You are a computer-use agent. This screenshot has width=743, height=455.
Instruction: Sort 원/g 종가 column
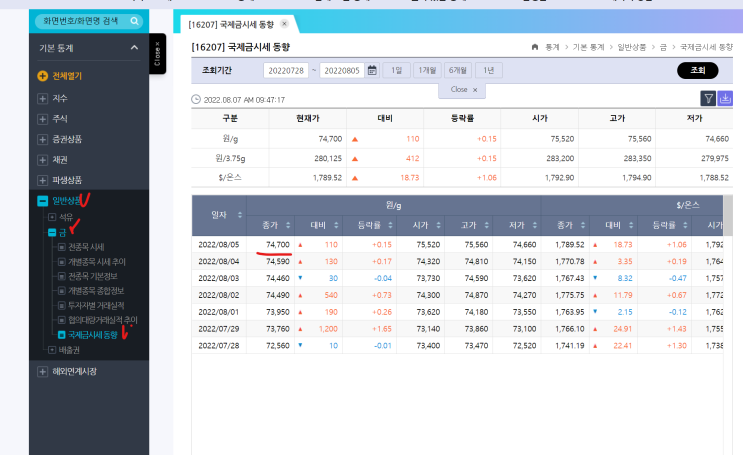pos(288,225)
